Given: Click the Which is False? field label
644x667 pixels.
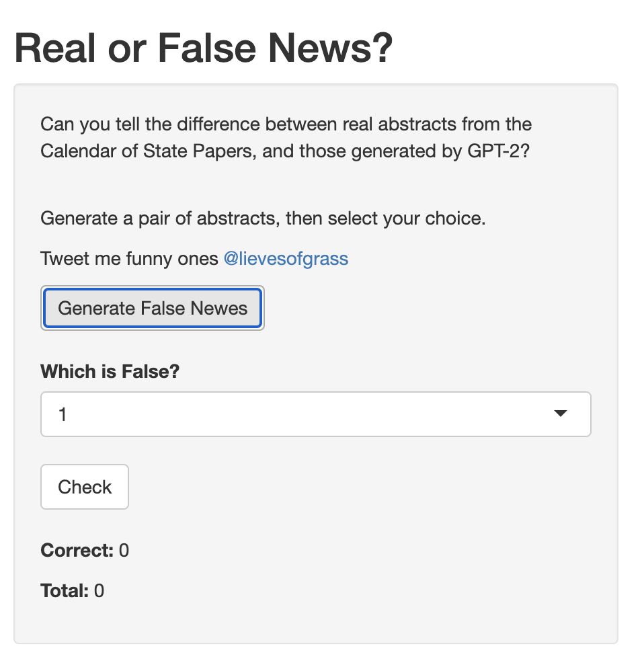Looking at the screenshot, I should [110, 371].
